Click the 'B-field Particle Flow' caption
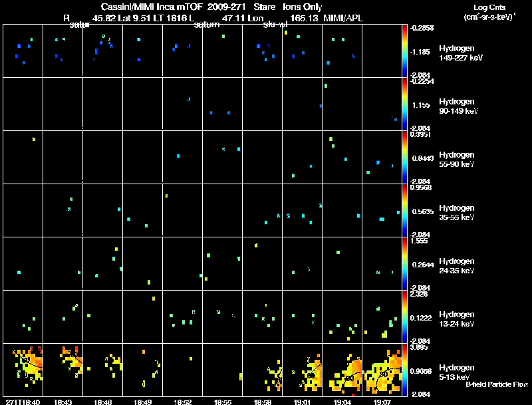The width and height of the screenshot is (532, 405). [497, 384]
